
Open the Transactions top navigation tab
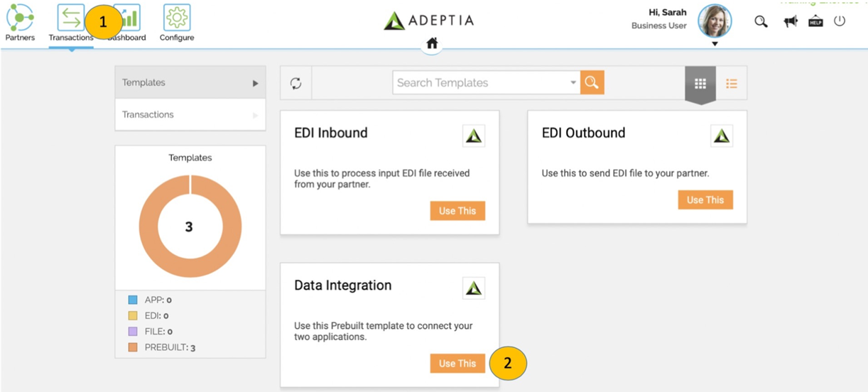[x=71, y=23]
